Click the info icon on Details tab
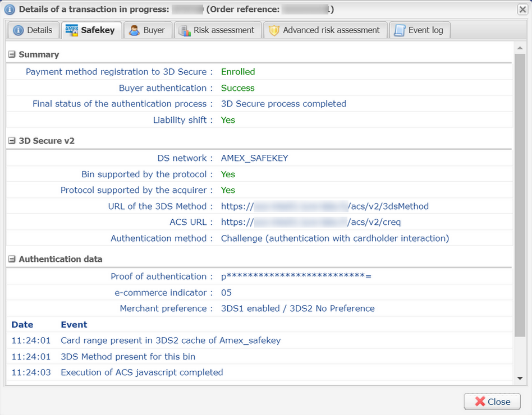Screen dimensions: 532x415 tap(19, 30)
